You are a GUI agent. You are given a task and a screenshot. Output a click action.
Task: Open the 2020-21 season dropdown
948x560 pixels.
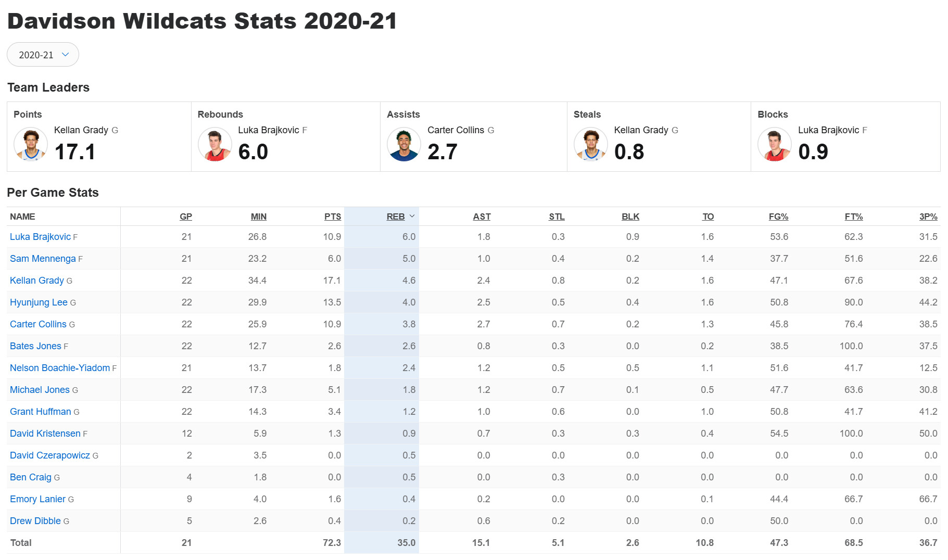pyautogui.click(x=43, y=55)
